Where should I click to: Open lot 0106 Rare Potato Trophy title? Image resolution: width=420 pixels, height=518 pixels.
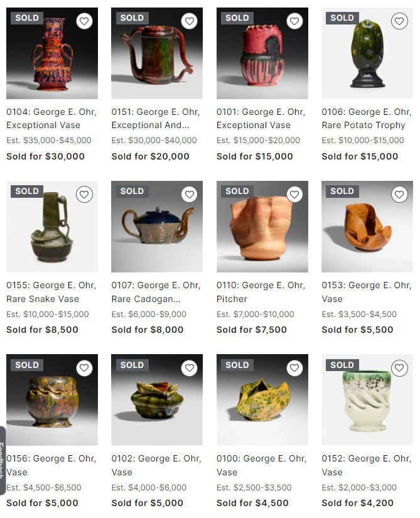tap(367, 119)
